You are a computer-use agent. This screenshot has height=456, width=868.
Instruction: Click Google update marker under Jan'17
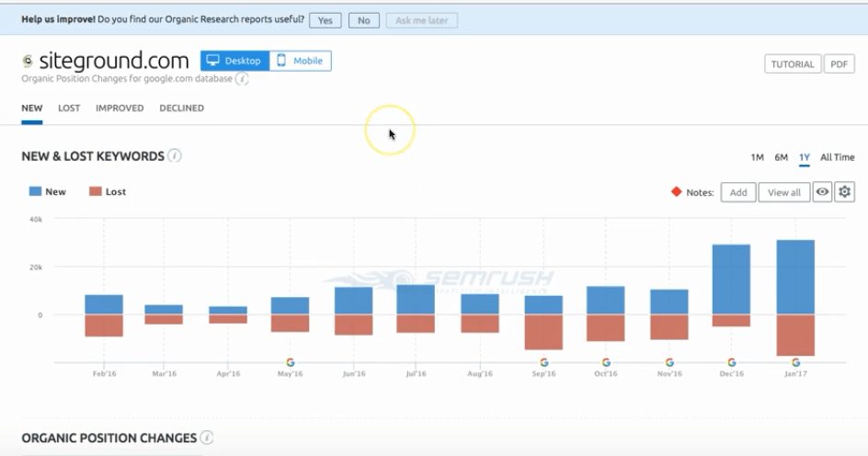(796, 362)
